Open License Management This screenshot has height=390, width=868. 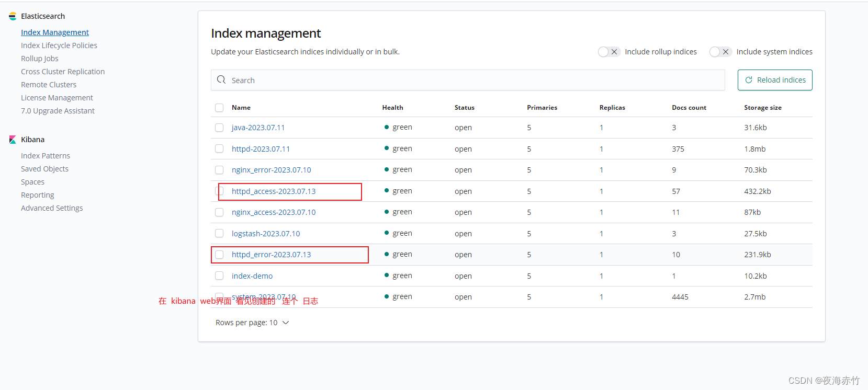pos(57,98)
